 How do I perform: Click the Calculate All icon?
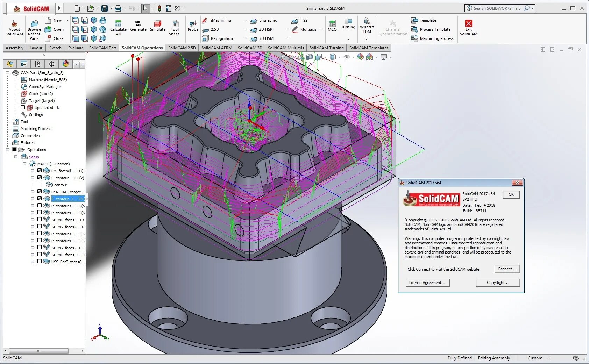pos(118,28)
